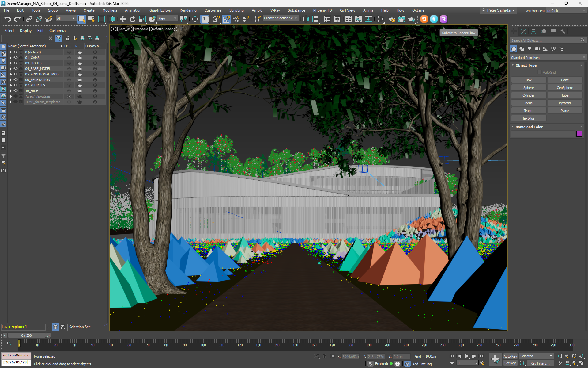
Task: Open the V-Ray menu
Action: 275,10
